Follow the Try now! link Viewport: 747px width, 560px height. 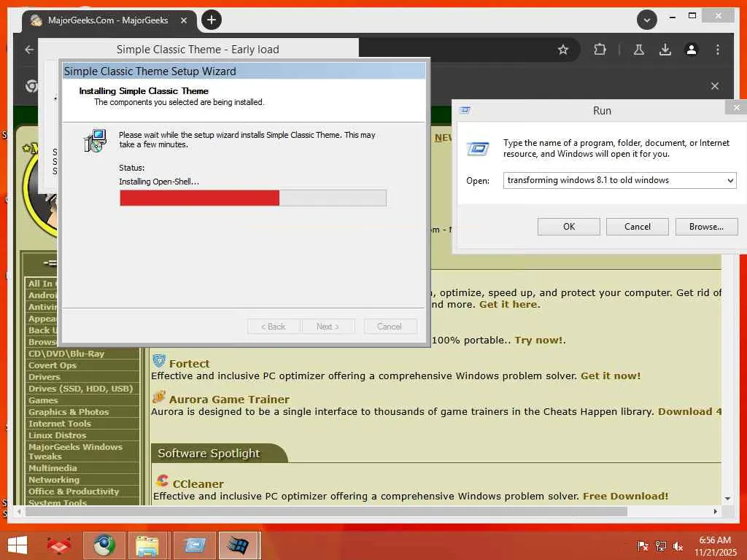pos(538,340)
